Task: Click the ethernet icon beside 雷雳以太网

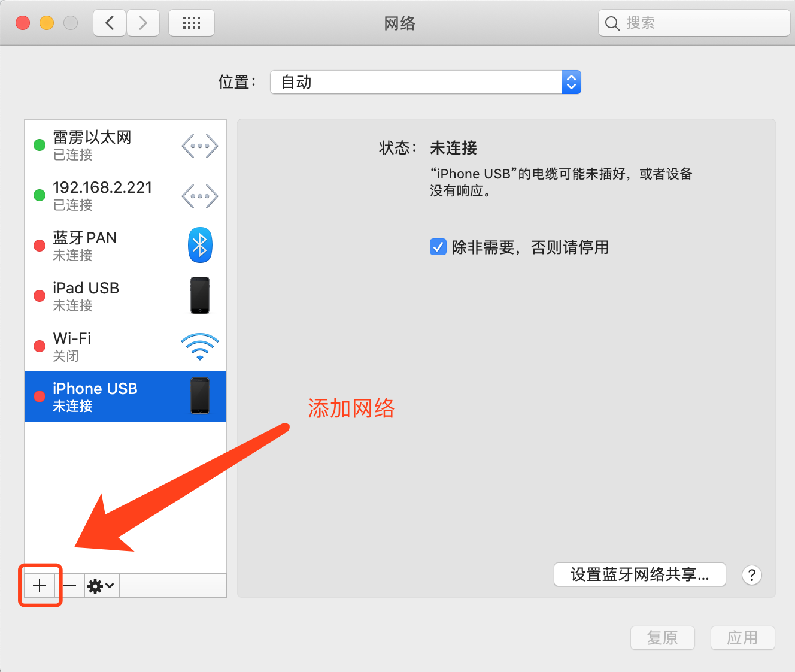Action: click(x=200, y=146)
